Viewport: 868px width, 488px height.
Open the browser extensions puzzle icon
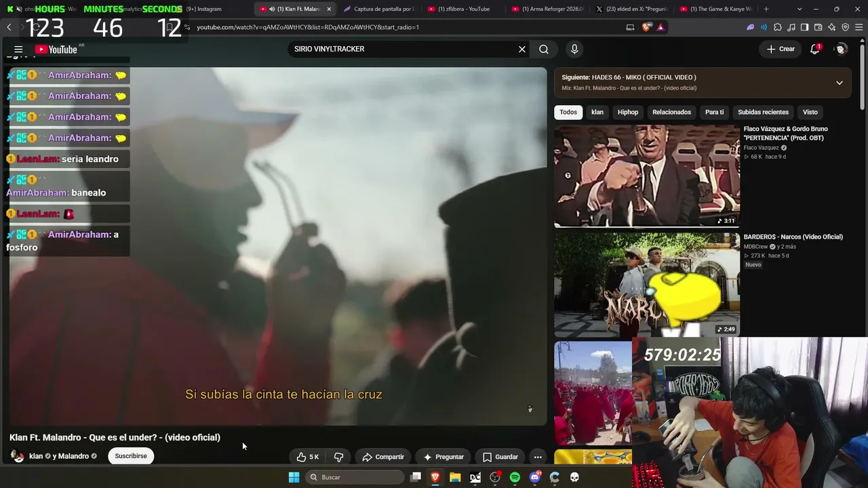[778, 27]
